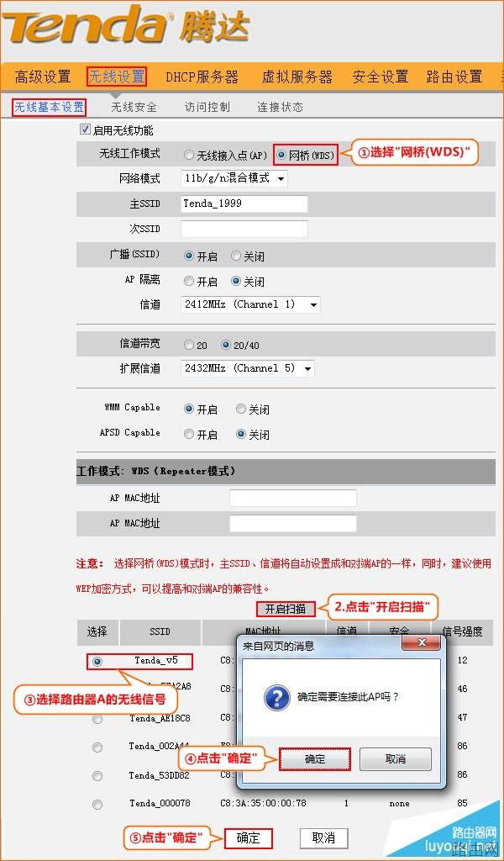Switch to 无线基本设置 tab
504x861 pixels.
click(50, 107)
